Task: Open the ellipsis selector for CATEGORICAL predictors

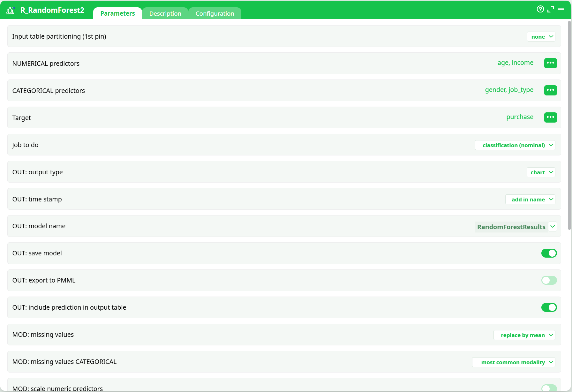Action: [550, 90]
